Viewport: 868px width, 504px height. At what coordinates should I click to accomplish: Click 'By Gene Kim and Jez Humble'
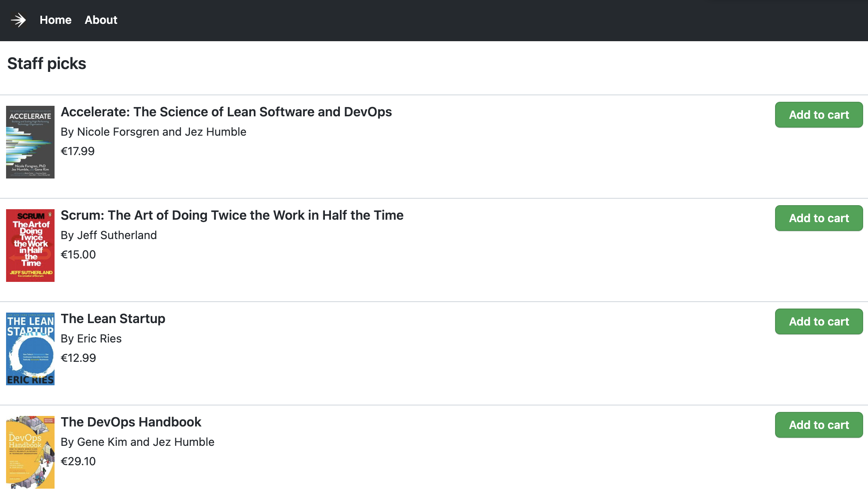tap(137, 442)
